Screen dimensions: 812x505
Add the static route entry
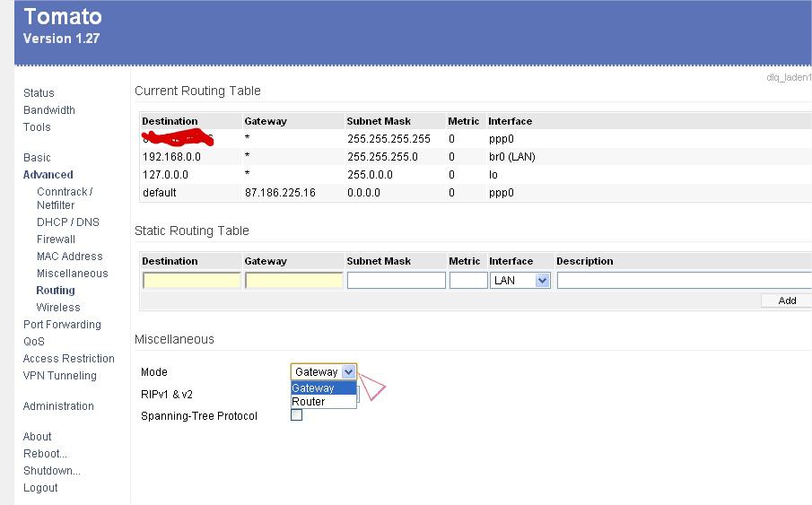[x=787, y=300]
